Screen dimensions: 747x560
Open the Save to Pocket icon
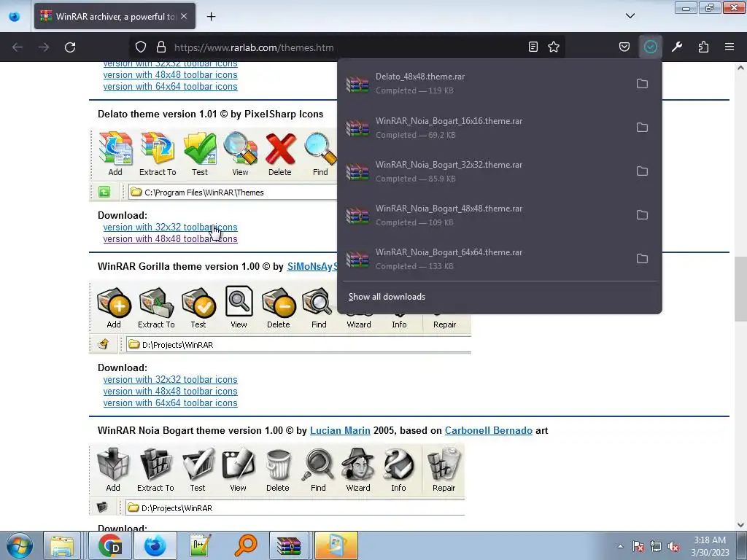click(x=624, y=47)
